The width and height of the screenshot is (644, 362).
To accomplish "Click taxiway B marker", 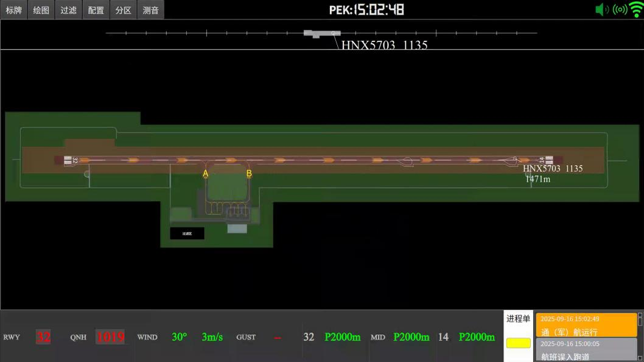I will (249, 174).
